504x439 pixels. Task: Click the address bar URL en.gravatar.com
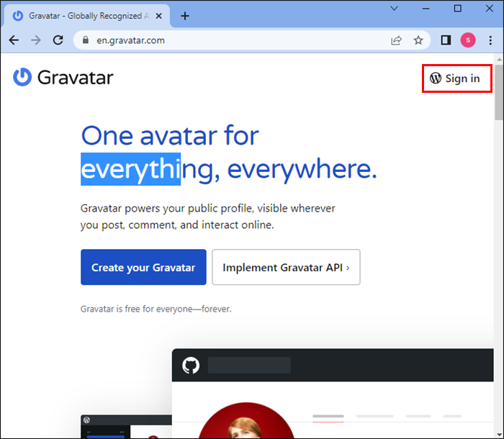click(130, 40)
